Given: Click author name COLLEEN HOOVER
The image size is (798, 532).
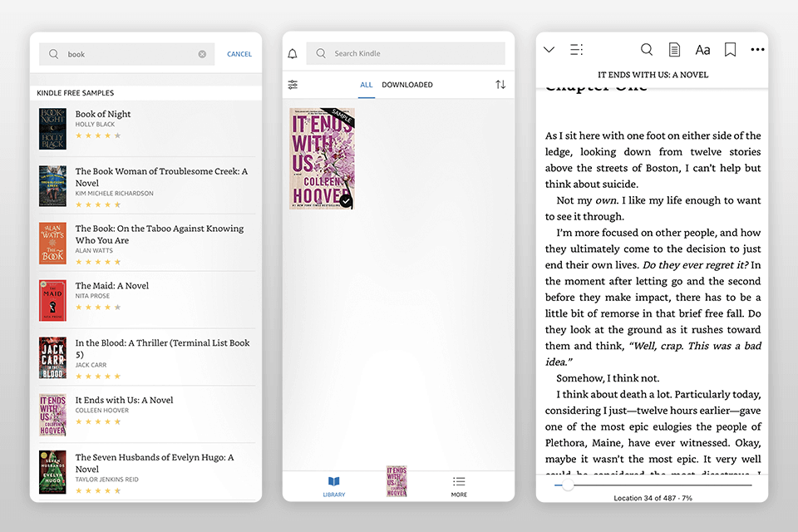Looking at the screenshot, I should [x=102, y=411].
